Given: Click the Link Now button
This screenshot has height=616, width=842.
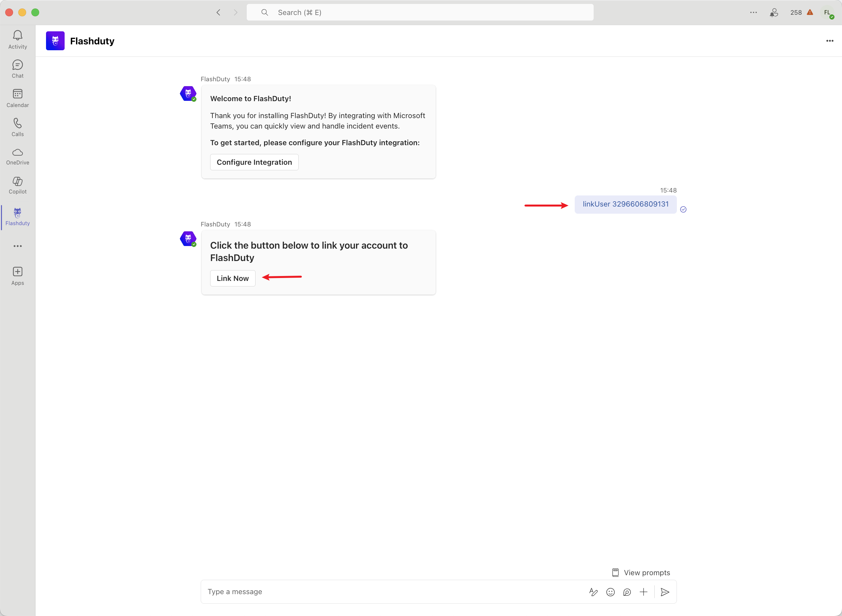Looking at the screenshot, I should (x=233, y=278).
